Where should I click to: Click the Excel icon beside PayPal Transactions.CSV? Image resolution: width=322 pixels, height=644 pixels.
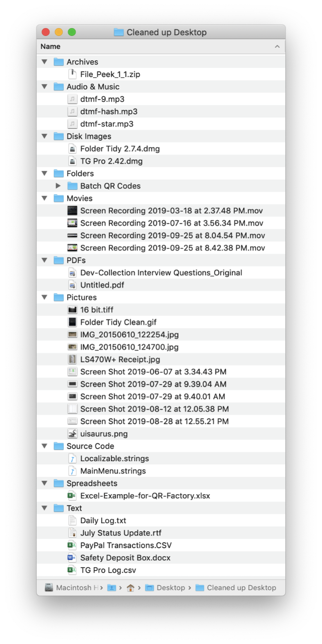72,545
